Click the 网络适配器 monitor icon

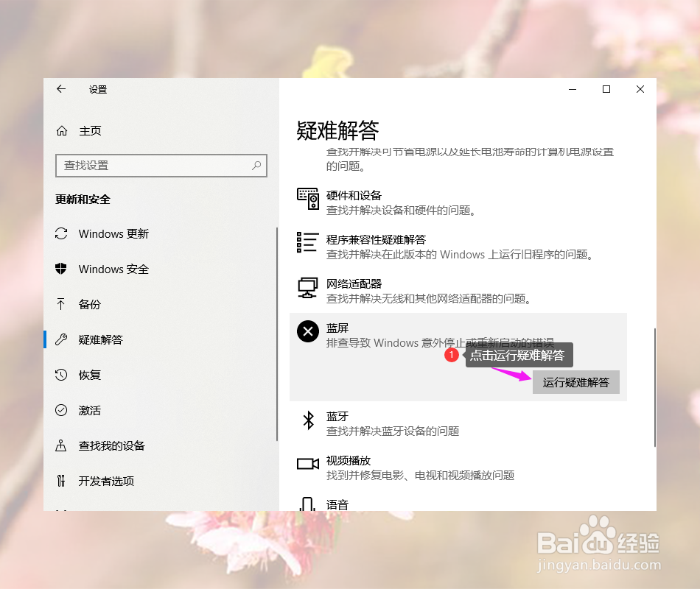(x=307, y=287)
